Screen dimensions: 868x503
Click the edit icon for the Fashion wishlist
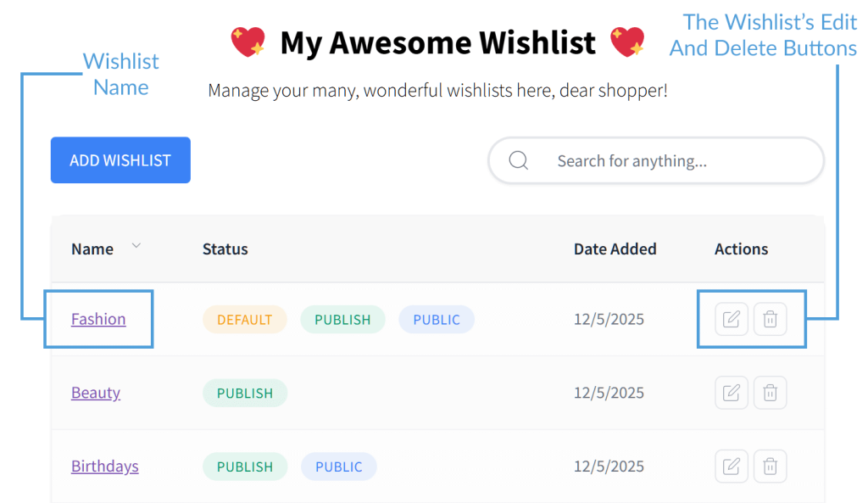point(731,319)
